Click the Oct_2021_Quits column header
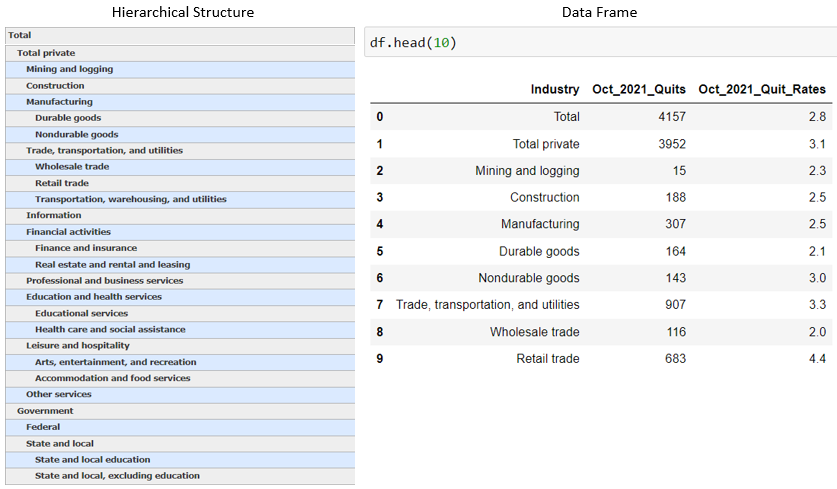837x489 pixels. click(x=639, y=89)
